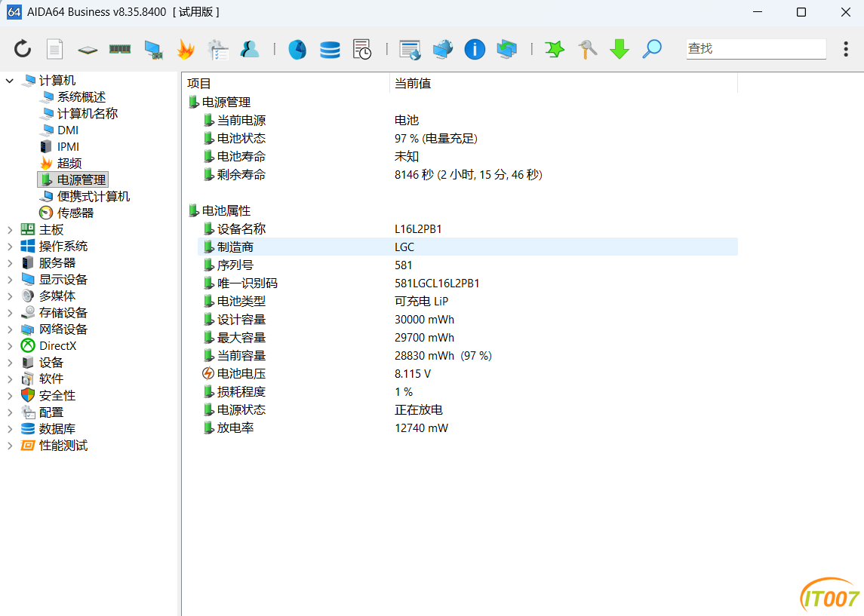Collapse the 计算机 tree node
This screenshot has width=864, height=616.
(9, 81)
